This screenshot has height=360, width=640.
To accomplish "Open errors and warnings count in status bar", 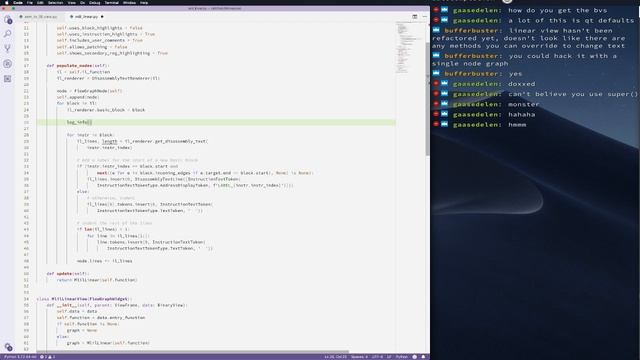I will point(47,357).
